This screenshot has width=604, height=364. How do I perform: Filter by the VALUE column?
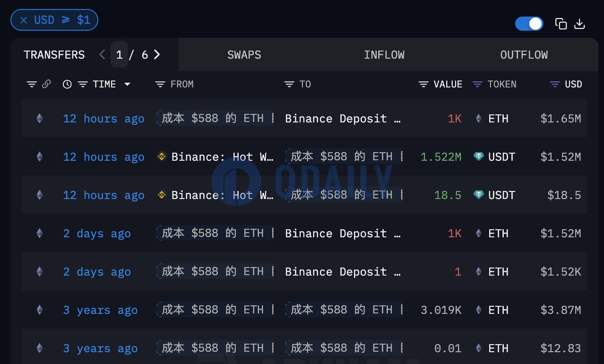(x=423, y=84)
